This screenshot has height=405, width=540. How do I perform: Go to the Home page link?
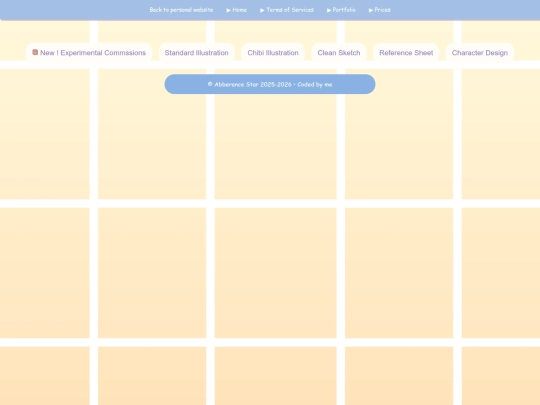click(x=237, y=10)
